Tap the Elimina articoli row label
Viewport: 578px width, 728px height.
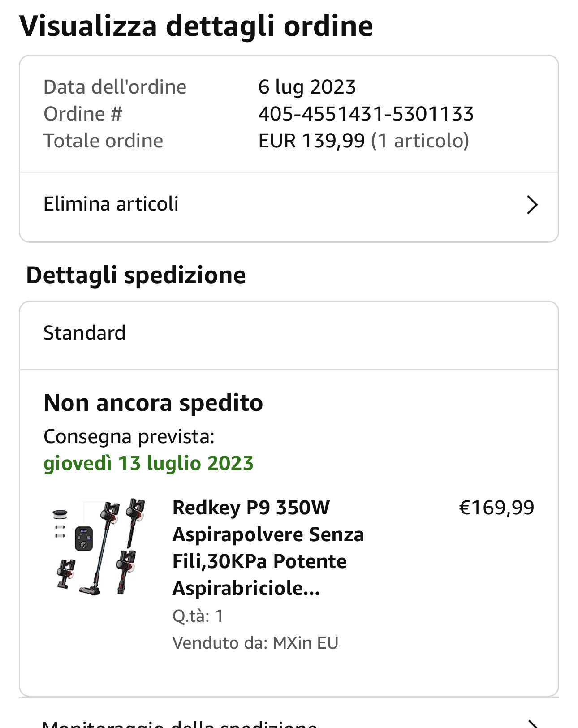pos(111,204)
